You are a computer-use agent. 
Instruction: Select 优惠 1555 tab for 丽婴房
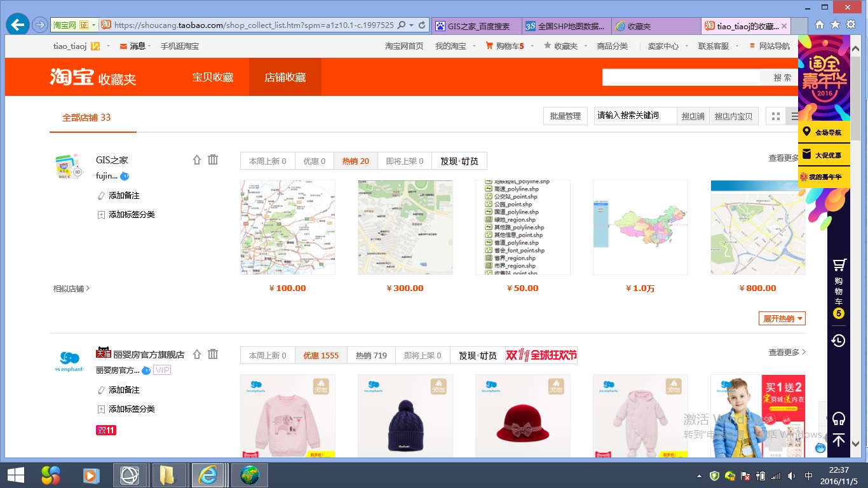point(321,355)
